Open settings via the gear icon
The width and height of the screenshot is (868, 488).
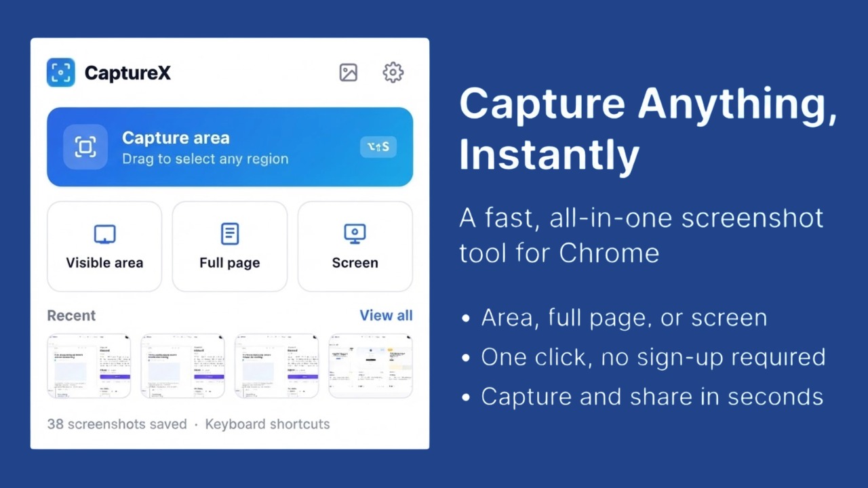pos(393,73)
